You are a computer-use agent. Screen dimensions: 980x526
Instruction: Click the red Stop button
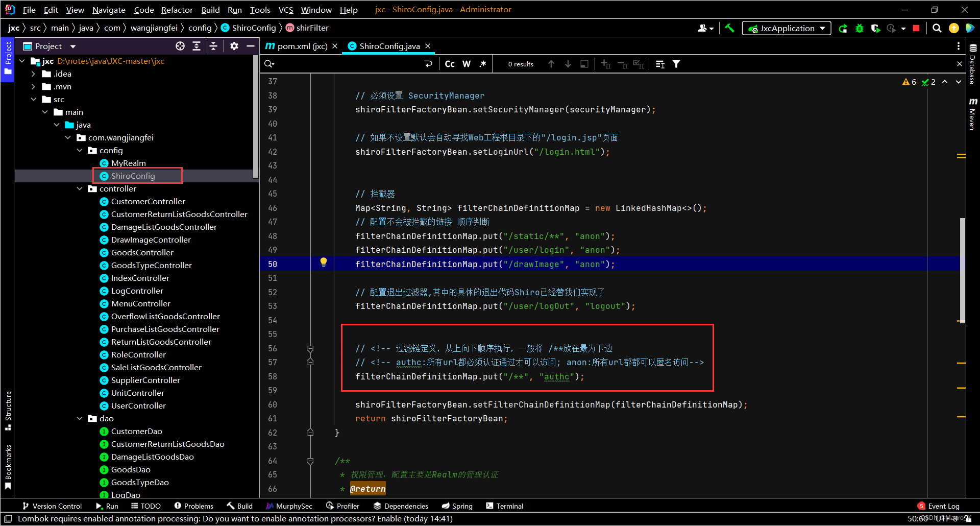click(x=916, y=28)
